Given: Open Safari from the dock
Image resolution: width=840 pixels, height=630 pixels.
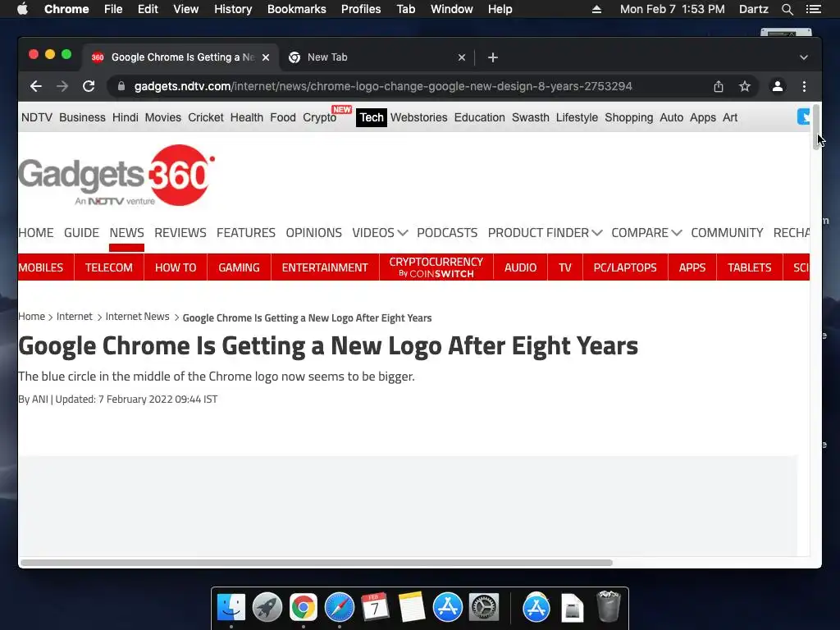Looking at the screenshot, I should click(339, 608).
